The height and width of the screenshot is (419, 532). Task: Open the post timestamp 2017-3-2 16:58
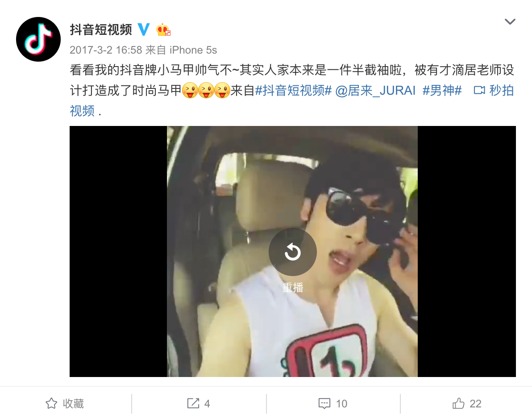coord(106,50)
